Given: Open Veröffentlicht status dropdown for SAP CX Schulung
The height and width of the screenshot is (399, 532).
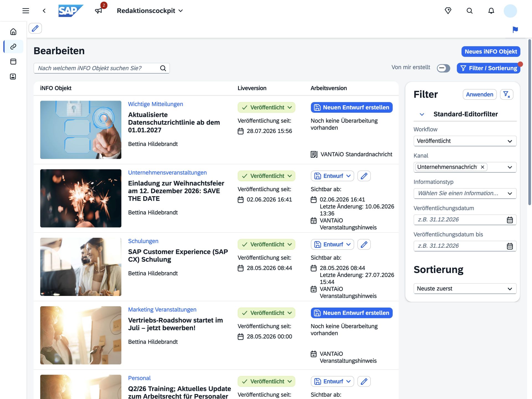Looking at the screenshot, I should click(266, 244).
